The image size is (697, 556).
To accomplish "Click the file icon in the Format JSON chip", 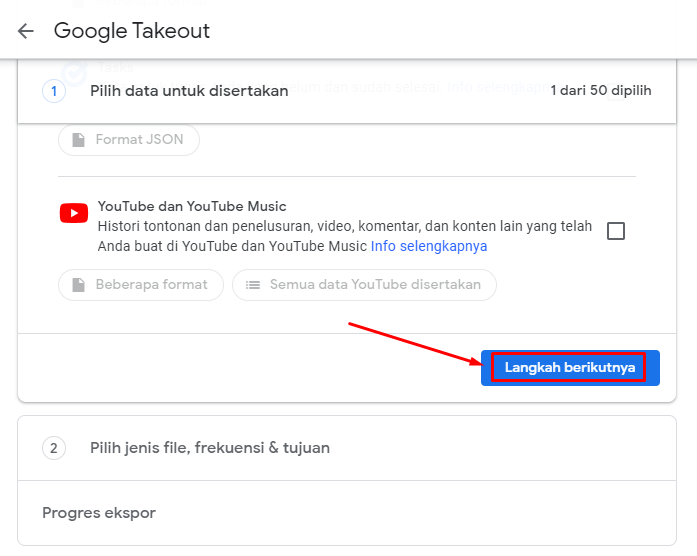I will point(79,140).
